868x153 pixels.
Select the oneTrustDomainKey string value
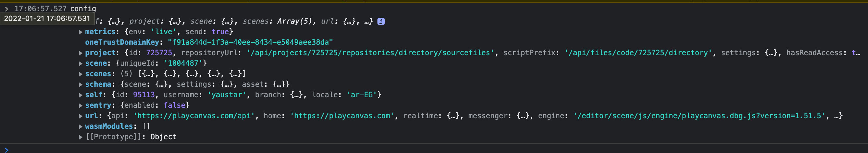250,42
